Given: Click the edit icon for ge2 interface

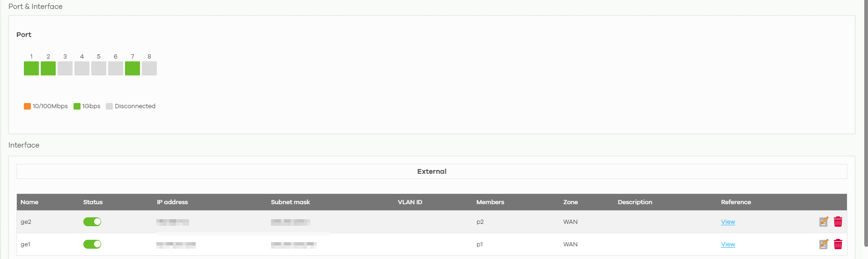Looking at the screenshot, I should tap(824, 222).
